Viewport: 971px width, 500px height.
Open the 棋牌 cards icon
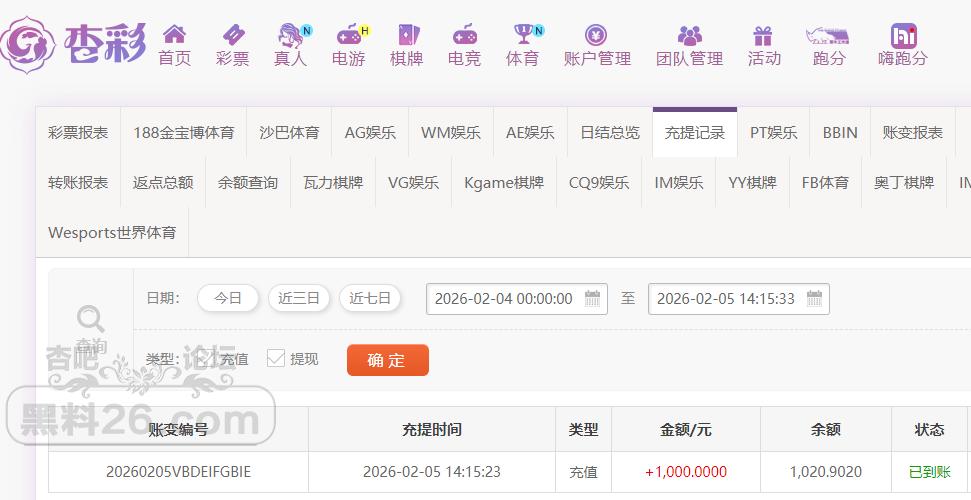(x=407, y=34)
